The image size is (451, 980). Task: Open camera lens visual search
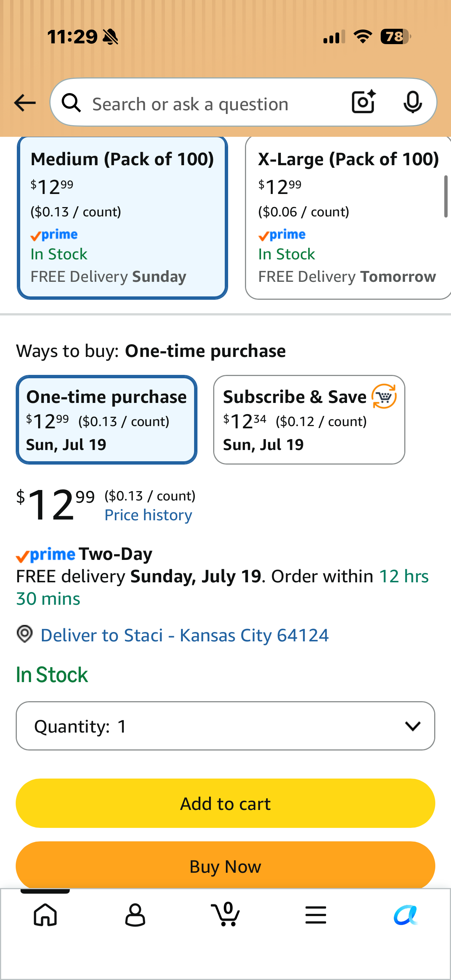(363, 102)
